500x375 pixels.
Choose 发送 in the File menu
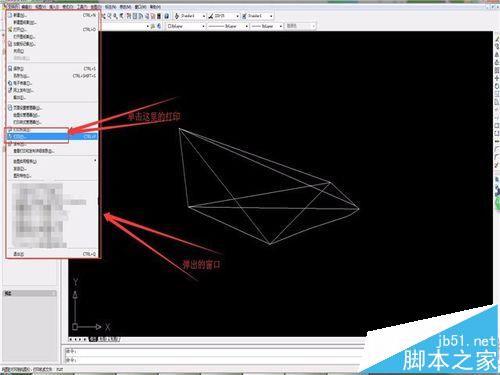click(x=52, y=169)
